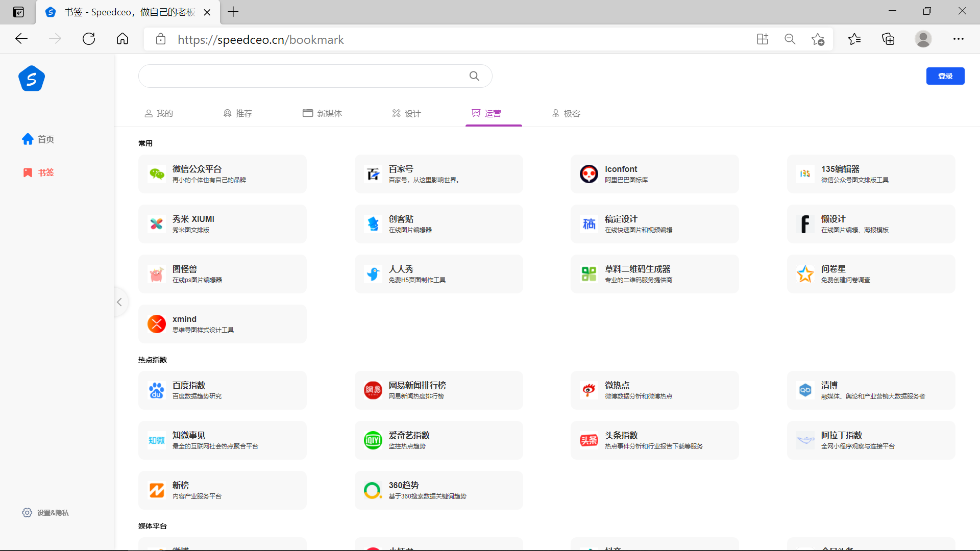Click the browser back arrow

pyautogui.click(x=21, y=39)
